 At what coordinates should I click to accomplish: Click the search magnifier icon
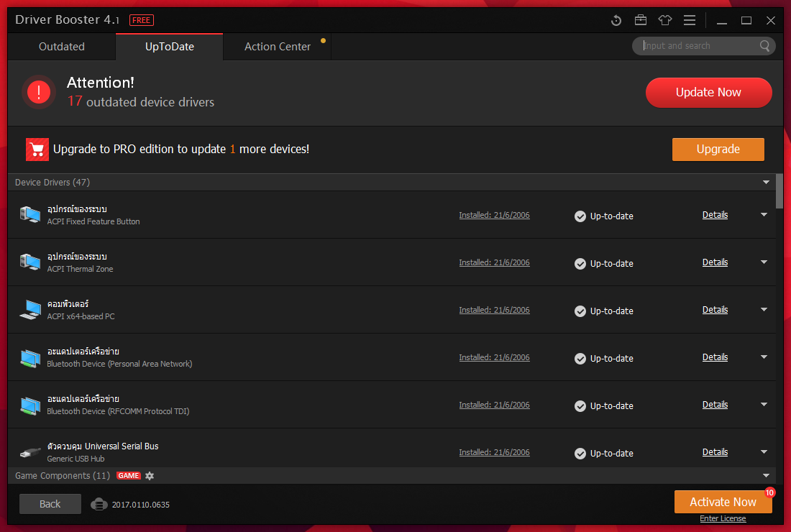click(765, 46)
